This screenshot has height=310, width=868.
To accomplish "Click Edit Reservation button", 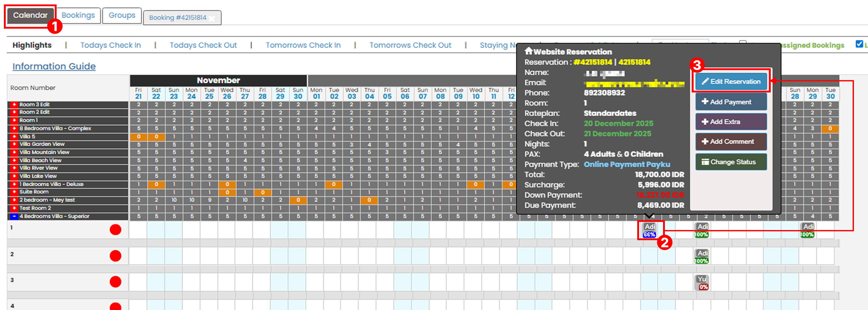I will [x=731, y=82].
